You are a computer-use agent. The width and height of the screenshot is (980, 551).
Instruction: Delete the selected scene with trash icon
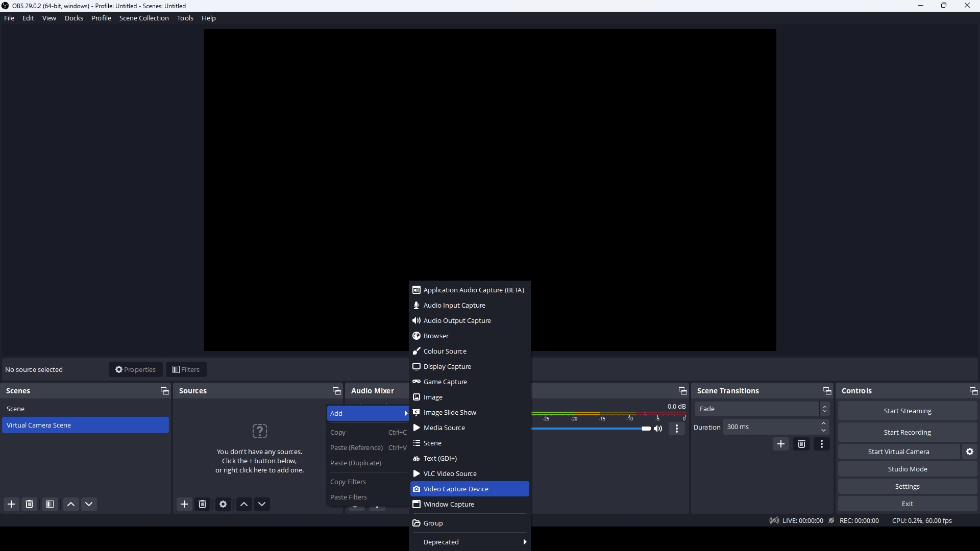coord(30,504)
